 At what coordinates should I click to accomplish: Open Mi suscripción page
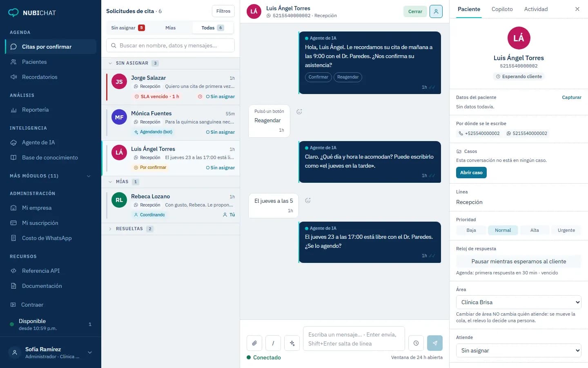[x=51, y=223]
